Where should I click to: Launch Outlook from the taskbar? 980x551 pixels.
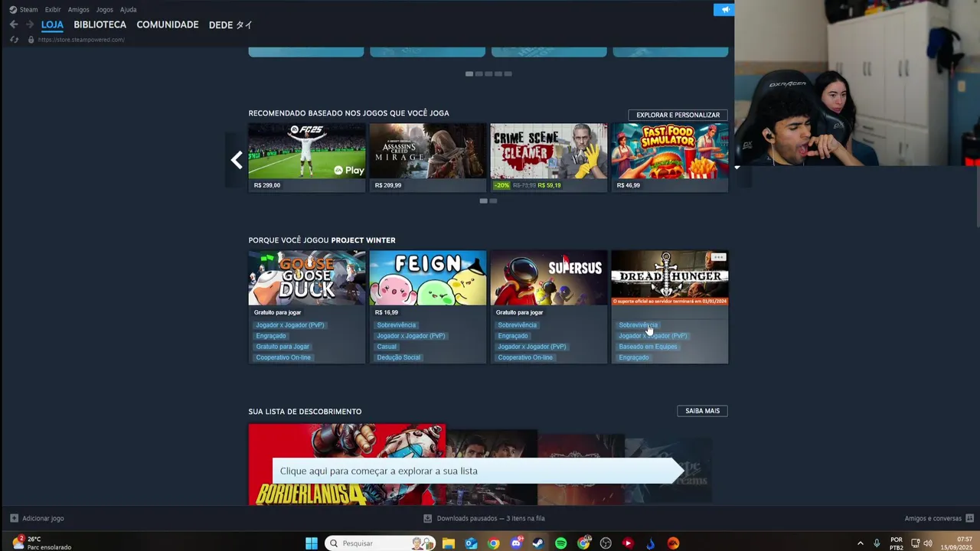coord(471,543)
